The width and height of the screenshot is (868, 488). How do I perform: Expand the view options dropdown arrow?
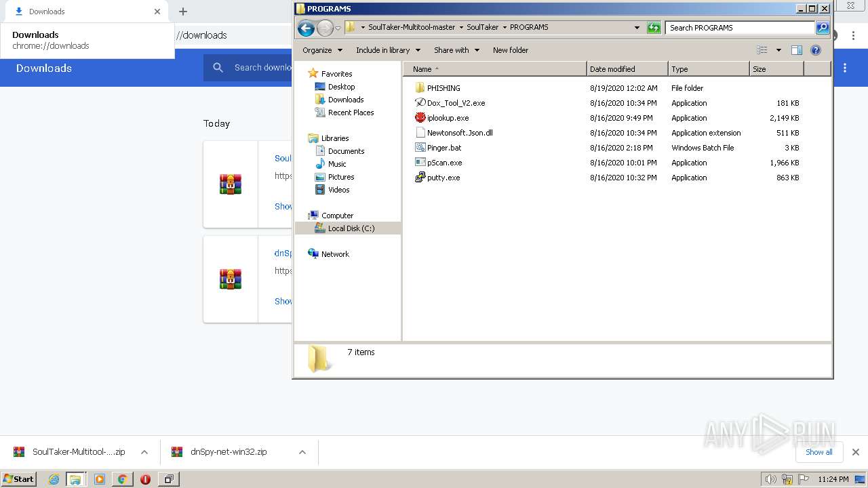(x=778, y=50)
